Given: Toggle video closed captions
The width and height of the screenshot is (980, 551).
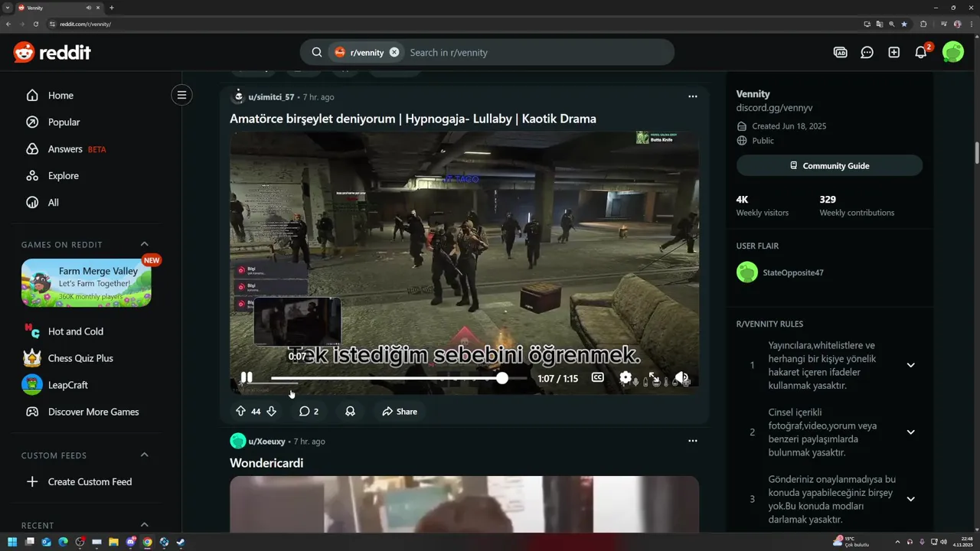Looking at the screenshot, I should (598, 378).
